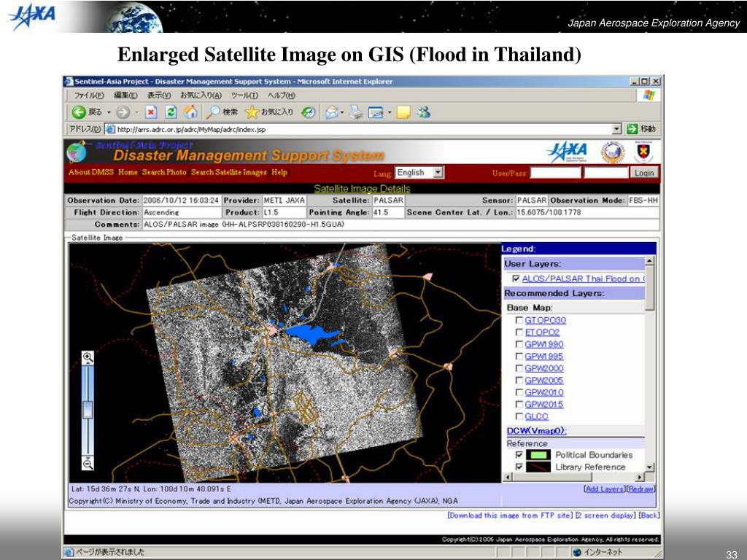The width and height of the screenshot is (747, 560).
Task: Toggle the Political Boundaries checkbox
Action: click(x=519, y=455)
